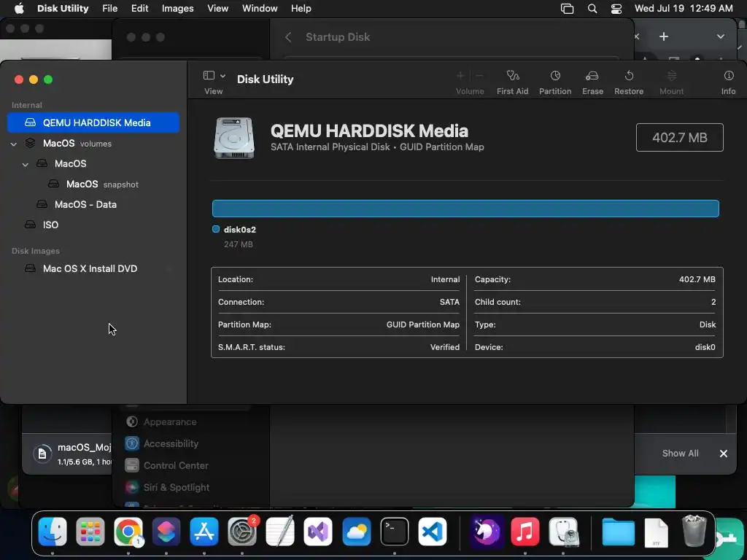
Task: Select the MacOS - Data volume
Action: click(x=93, y=204)
